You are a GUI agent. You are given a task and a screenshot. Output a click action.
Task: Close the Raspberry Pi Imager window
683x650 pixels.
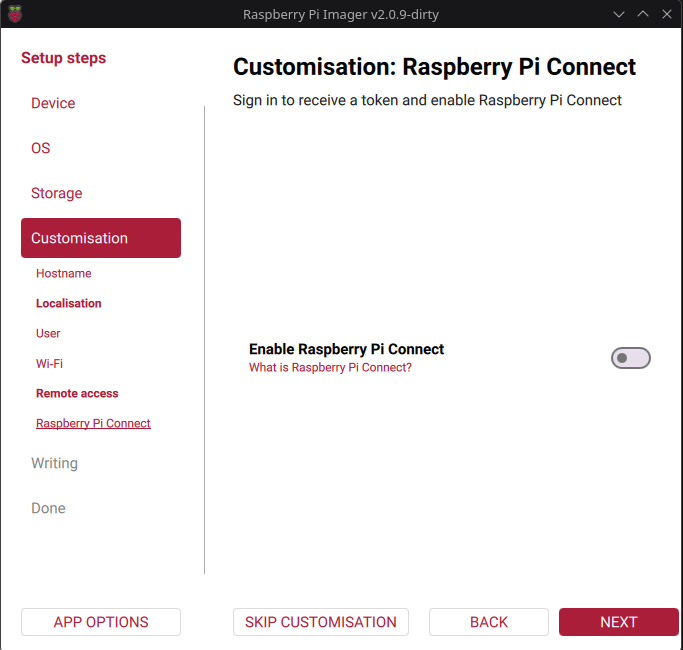click(667, 14)
